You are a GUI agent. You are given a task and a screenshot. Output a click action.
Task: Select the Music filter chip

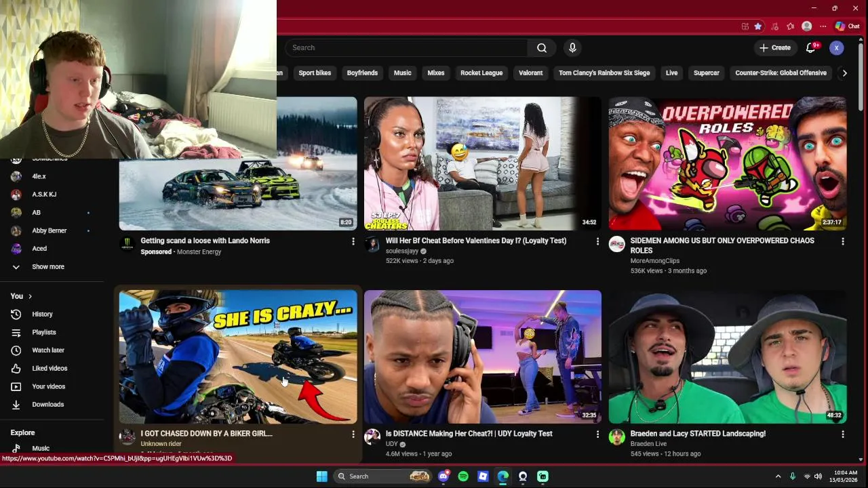(x=403, y=73)
